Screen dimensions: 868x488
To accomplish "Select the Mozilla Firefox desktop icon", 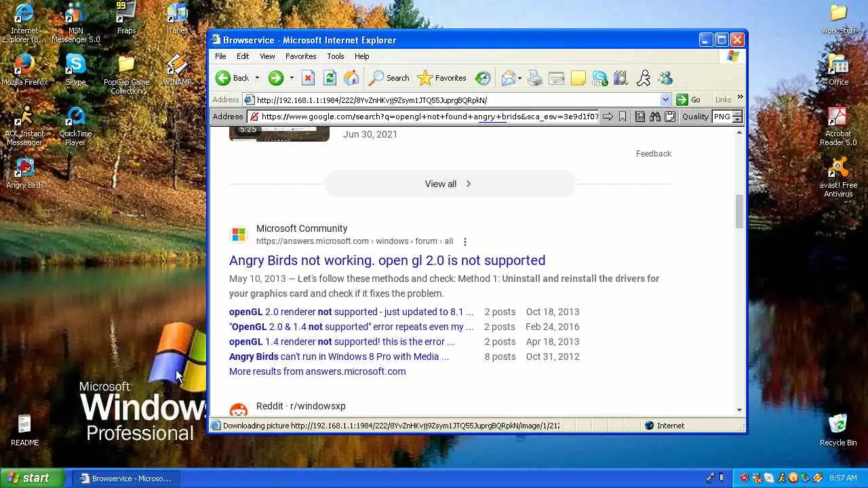I will pyautogui.click(x=24, y=70).
